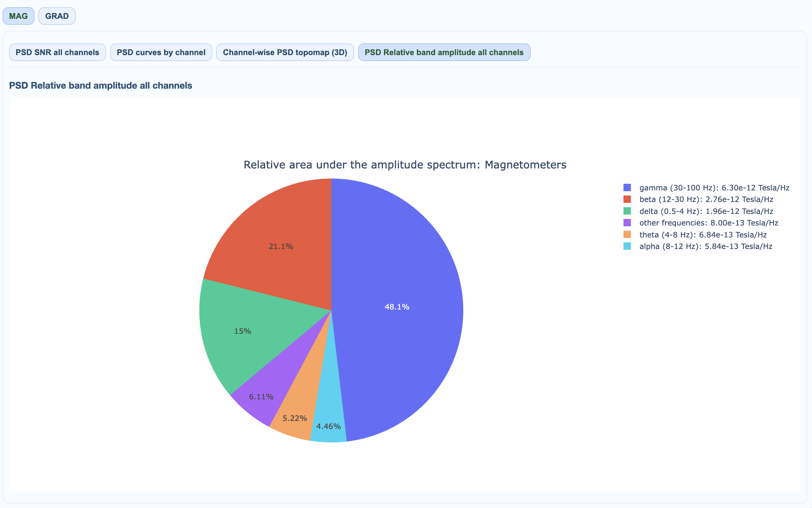The width and height of the screenshot is (812, 508).
Task: Open PSD SNR all channels tab
Action: tap(57, 52)
